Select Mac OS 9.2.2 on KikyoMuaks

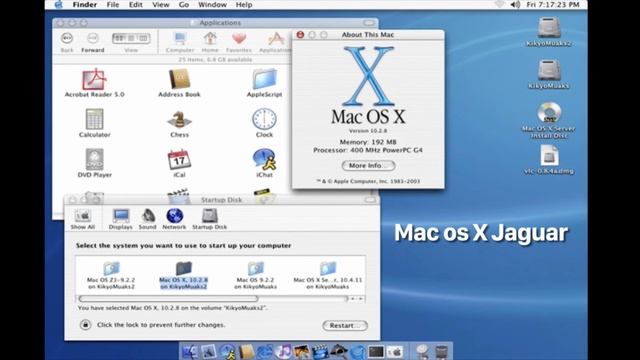point(256,276)
